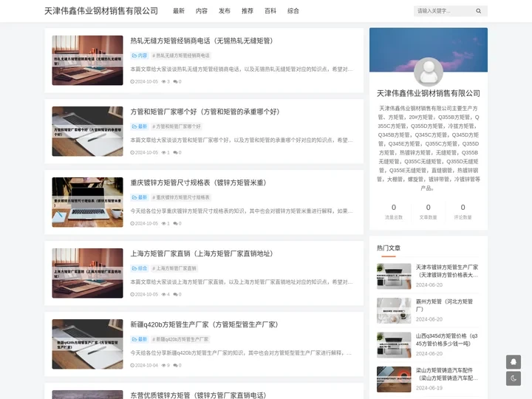
Task: Click thumbnail of 新疆q420b方矩管生产厂家 article
Action: (x=87, y=344)
